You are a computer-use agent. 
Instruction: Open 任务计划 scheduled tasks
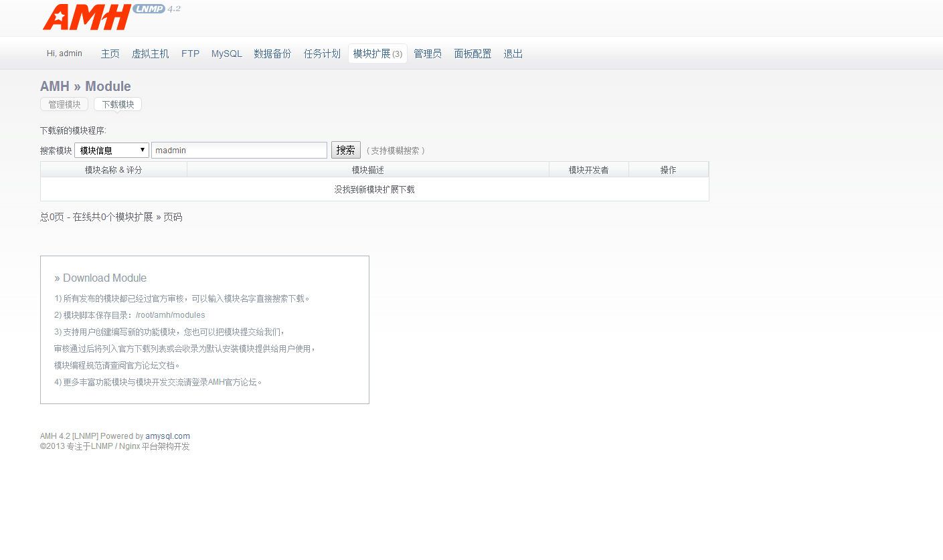pos(322,54)
